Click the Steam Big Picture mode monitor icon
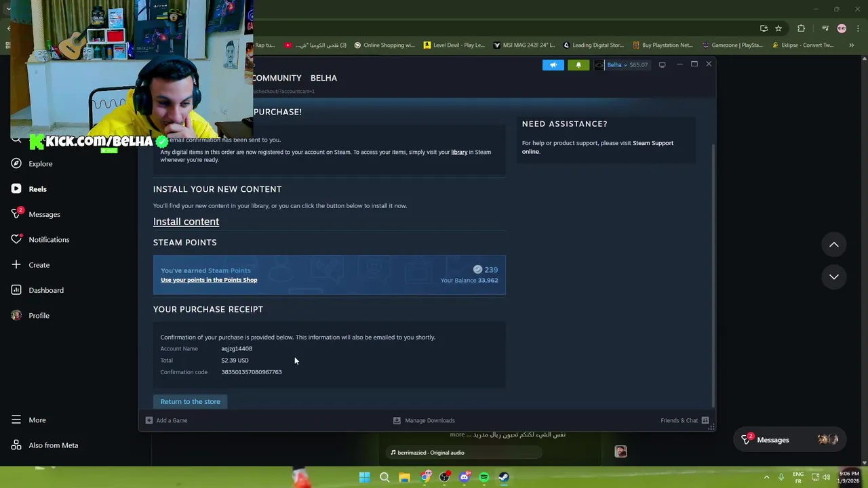The image size is (868, 488). coord(662,64)
